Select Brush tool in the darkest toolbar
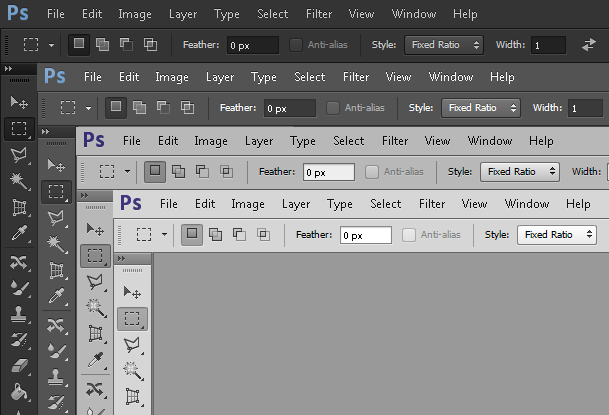Image resolution: width=609 pixels, height=415 pixels. pos(19,288)
